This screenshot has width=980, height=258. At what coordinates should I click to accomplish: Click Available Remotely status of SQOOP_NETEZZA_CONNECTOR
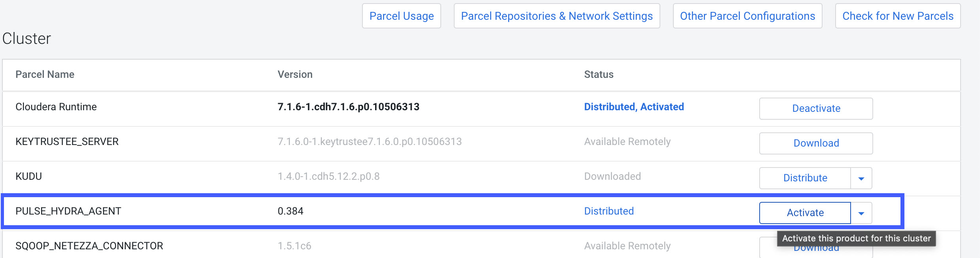pos(627,246)
